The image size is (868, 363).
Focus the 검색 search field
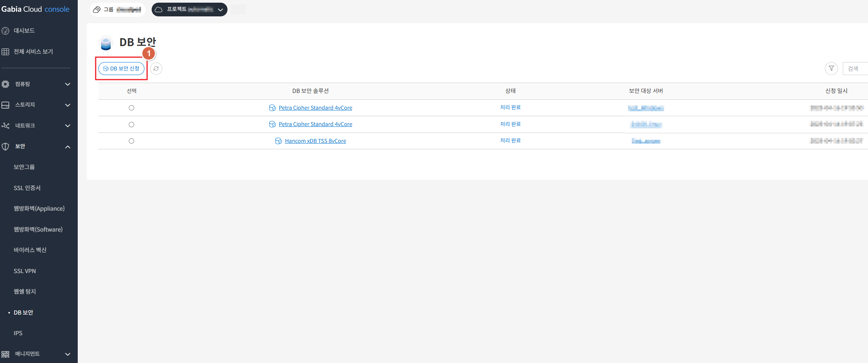(x=855, y=69)
